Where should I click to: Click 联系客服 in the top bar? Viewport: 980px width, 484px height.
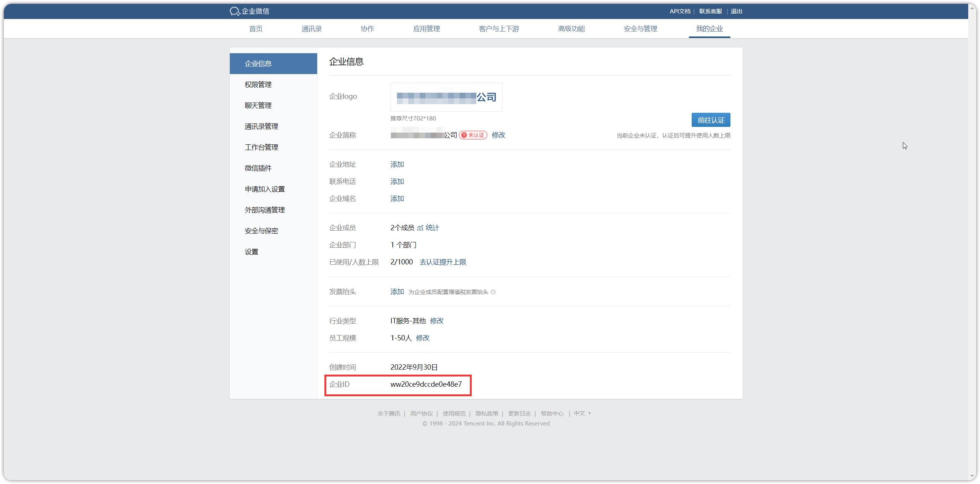[x=710, y=11]
